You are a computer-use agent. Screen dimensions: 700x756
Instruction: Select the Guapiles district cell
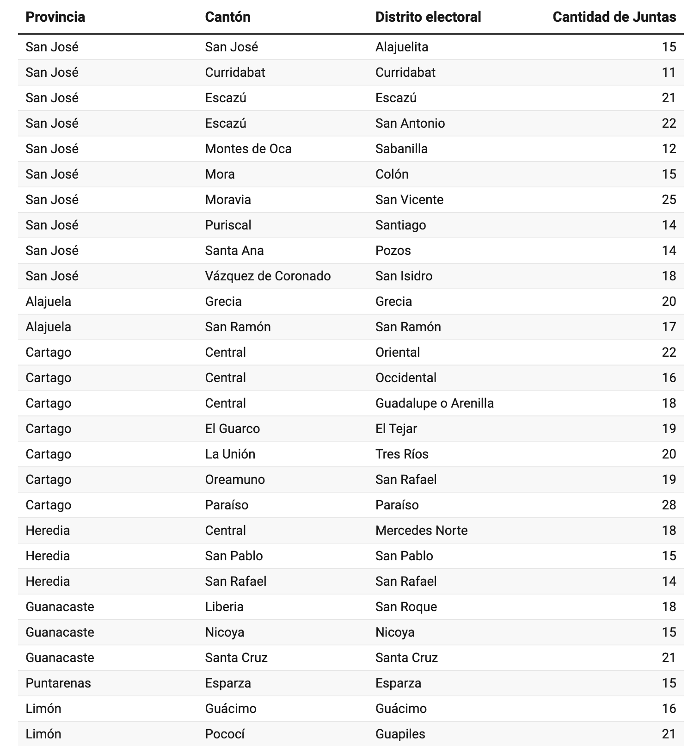[400, 734]
